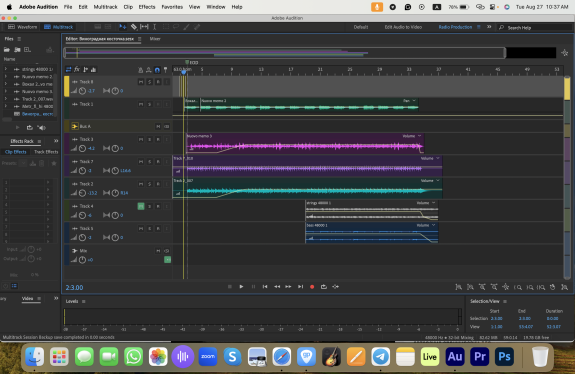Click the Files panel autoplay speaker icon
This screenshot has width=575, height=374.
(41, 128)
